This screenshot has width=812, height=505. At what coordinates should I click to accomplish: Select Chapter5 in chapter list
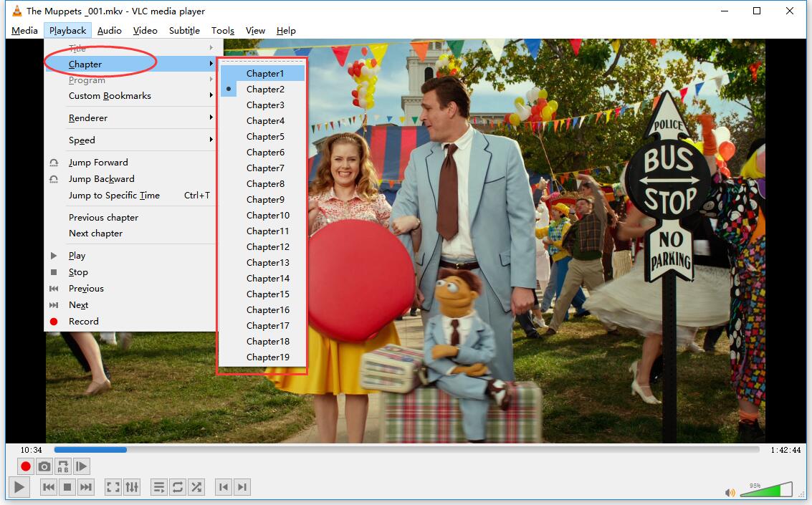tap(262, 137)
